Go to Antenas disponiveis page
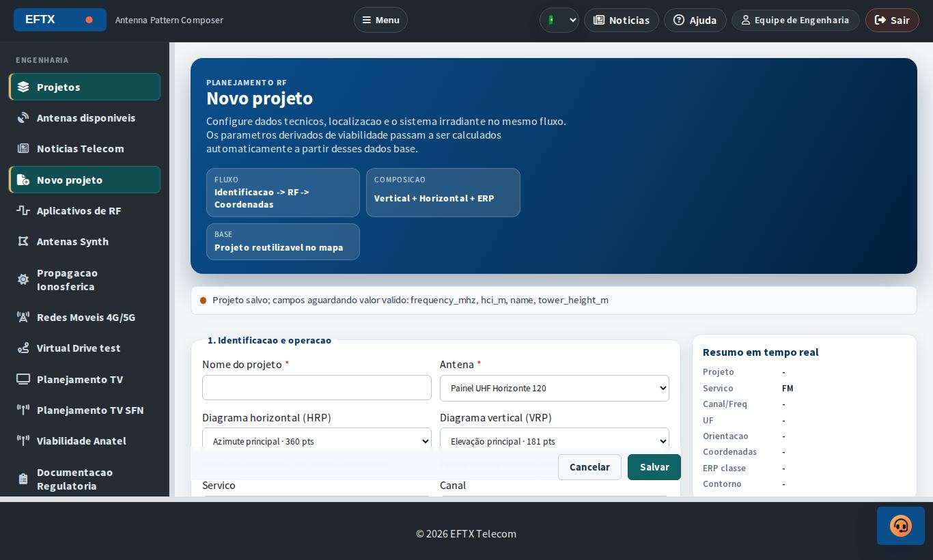 (85, 118)
